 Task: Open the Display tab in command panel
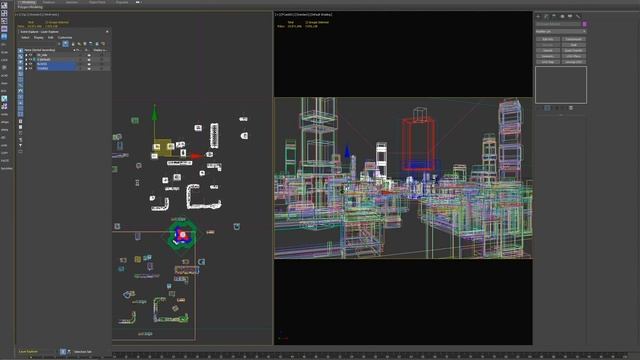570,16
